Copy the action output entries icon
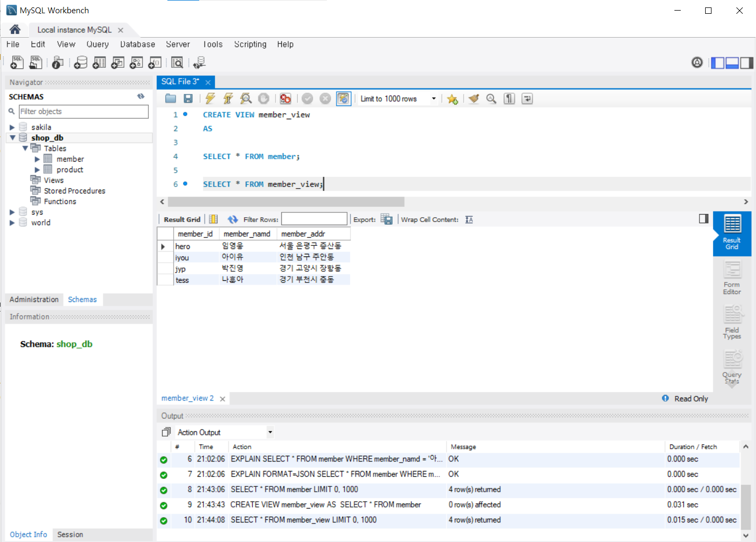The image size is (756, 542). [x=166, y=432]
